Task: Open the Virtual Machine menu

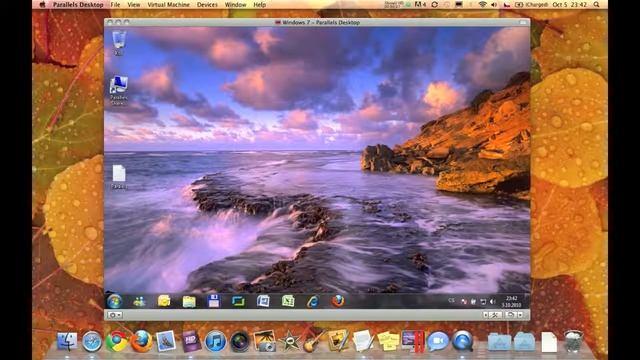Action: (168, 5)
